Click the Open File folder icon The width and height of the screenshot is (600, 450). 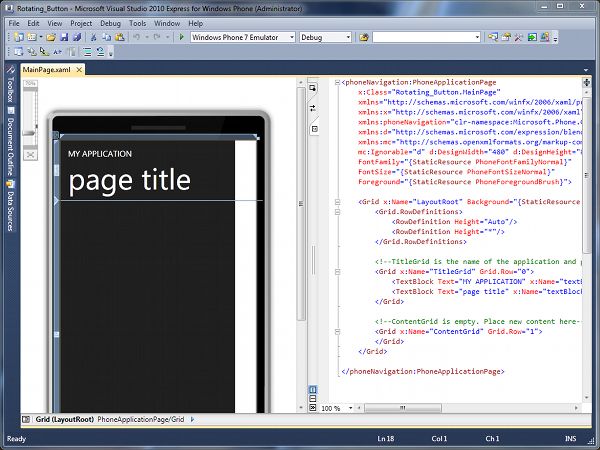coord(51,37)
